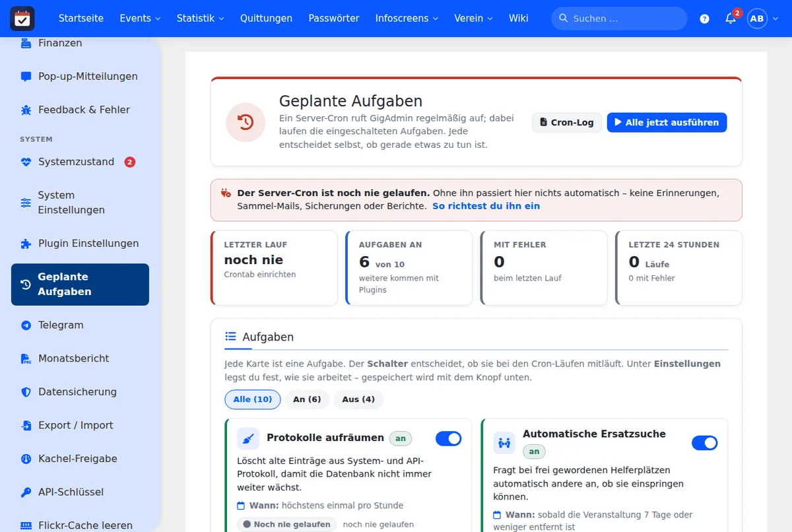Open Quittungen in the top menu
792x532 pixels.
[266, 18]
